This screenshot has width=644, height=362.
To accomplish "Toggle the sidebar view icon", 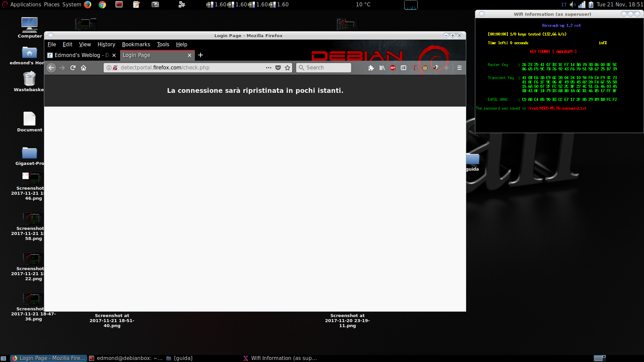I will (x=404, y=68).
